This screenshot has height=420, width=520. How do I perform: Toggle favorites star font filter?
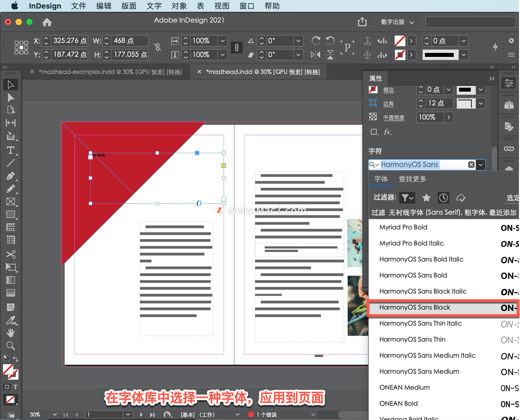click(x=426, y=198)
